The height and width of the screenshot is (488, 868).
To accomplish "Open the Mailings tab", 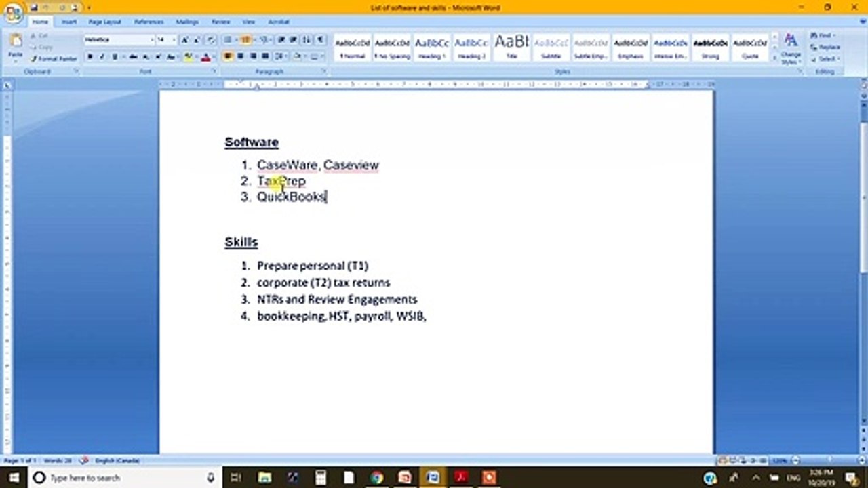I will click(187, 22).
